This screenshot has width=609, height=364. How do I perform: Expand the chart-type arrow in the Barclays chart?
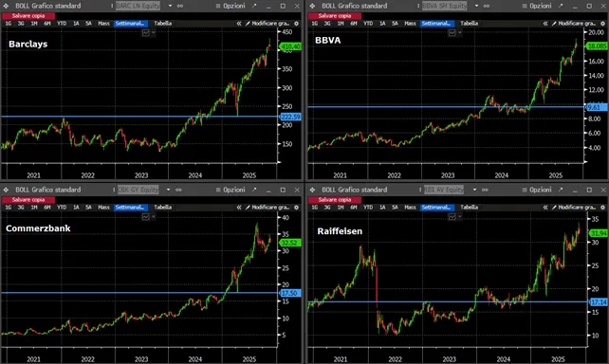pyautogui.click(x=154, y=33)
